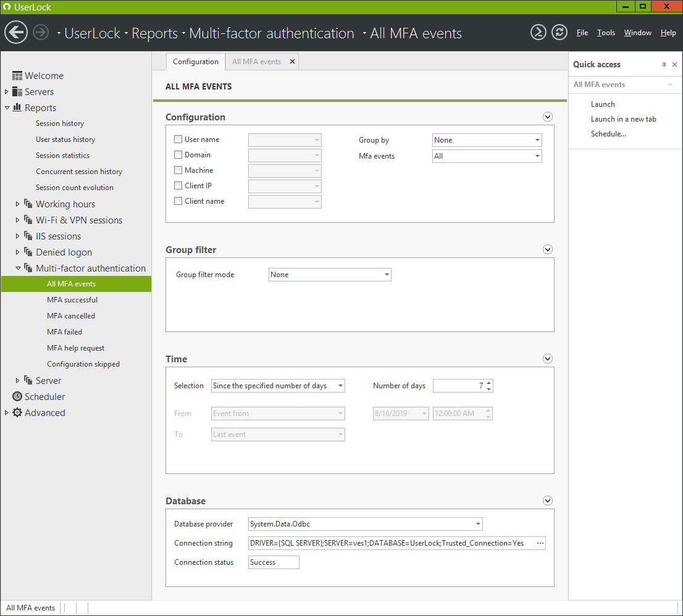Close the Quick access panel
Screen dimensions: 683x616
(675, 64)
